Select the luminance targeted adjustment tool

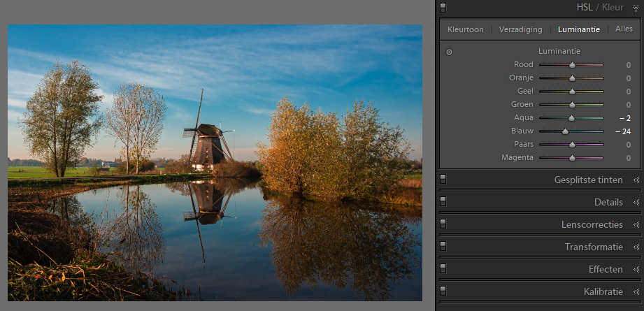point(449,52)
